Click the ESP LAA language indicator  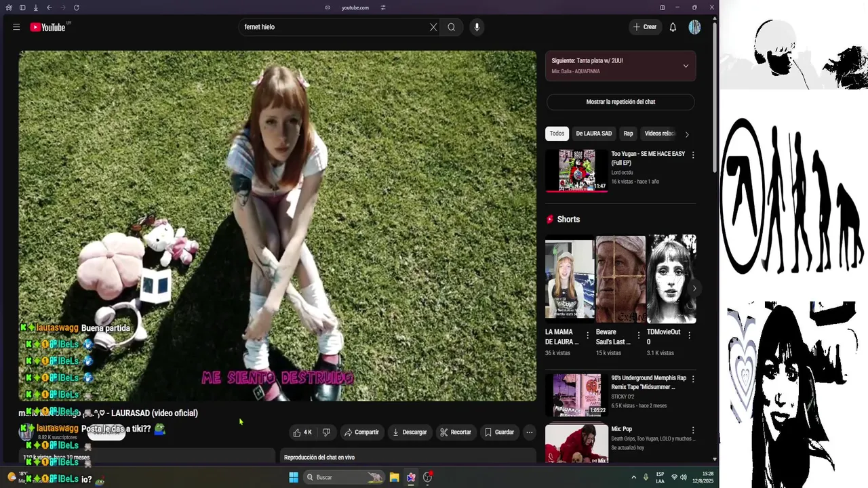660,477
